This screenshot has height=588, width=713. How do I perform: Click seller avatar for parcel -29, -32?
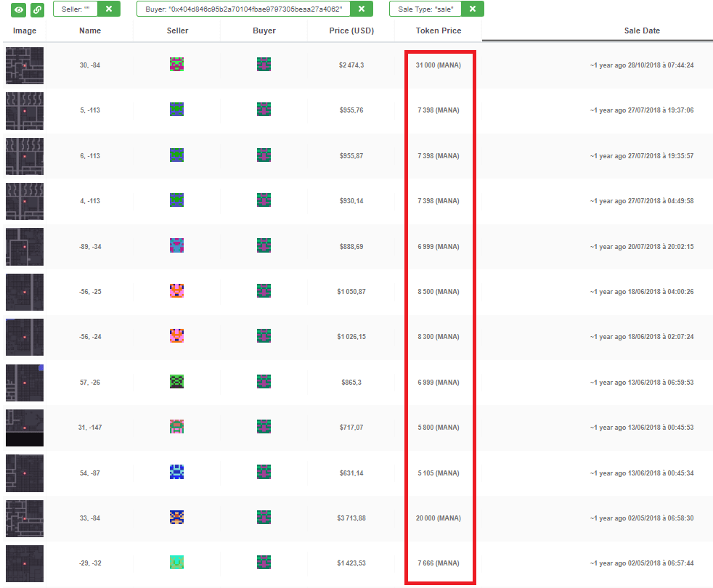176,563
